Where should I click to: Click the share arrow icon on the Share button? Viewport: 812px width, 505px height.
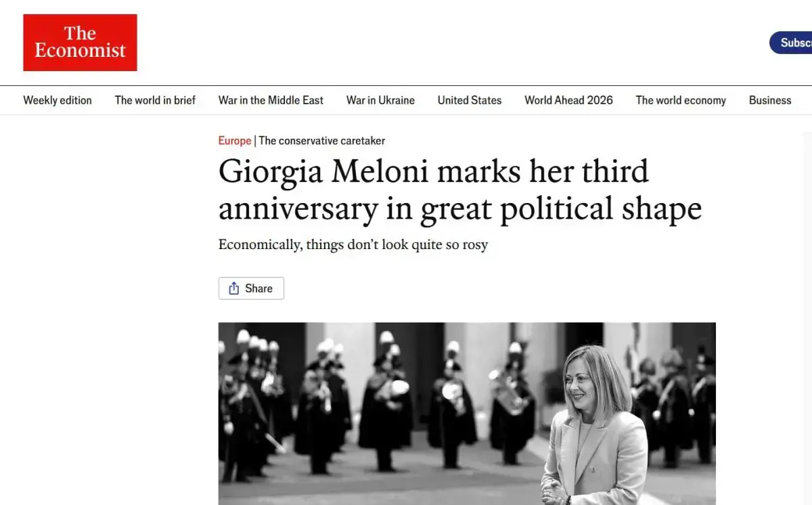point(235,288)
